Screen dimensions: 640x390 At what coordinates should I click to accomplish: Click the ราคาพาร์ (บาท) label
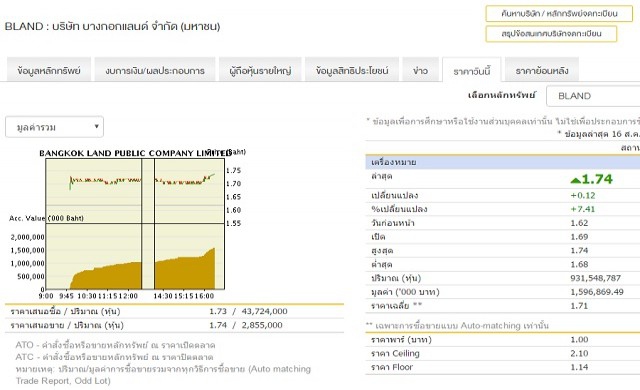click(401, 340)
